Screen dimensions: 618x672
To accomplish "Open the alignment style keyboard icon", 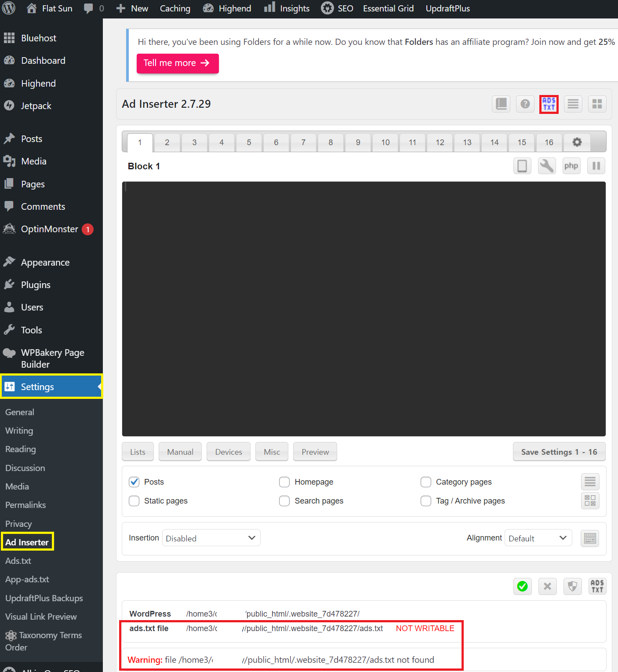I will click(x=590, y=538).
